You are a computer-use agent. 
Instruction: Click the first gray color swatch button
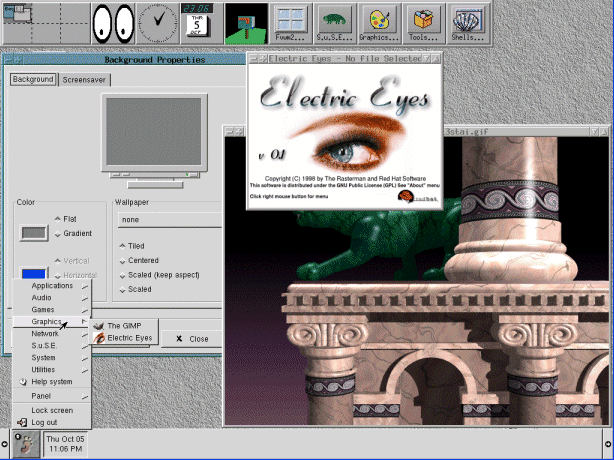pyautogui.click(x=34, y=233)
